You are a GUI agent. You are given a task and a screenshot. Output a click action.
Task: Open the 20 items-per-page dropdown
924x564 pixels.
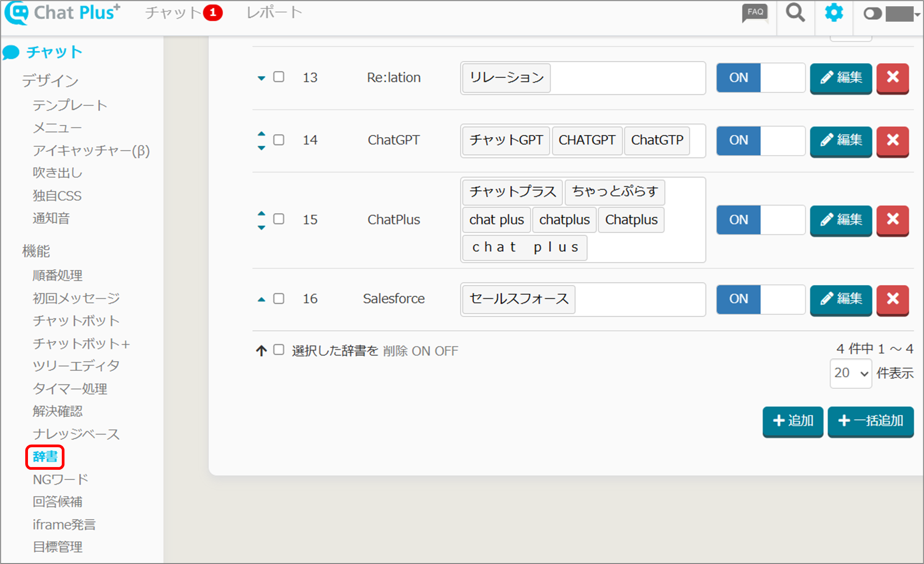[850, 373]
